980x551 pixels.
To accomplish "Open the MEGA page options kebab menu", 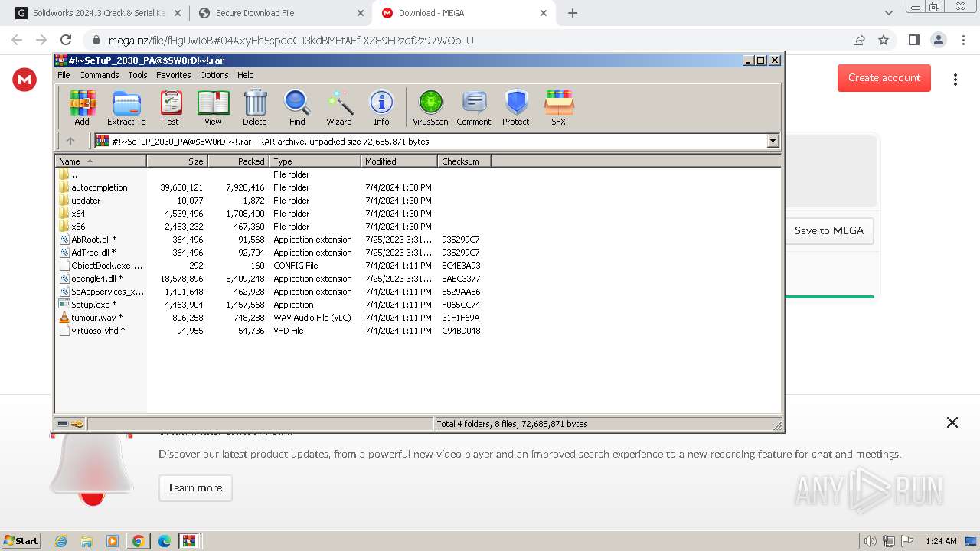I will tap(955, 80).
